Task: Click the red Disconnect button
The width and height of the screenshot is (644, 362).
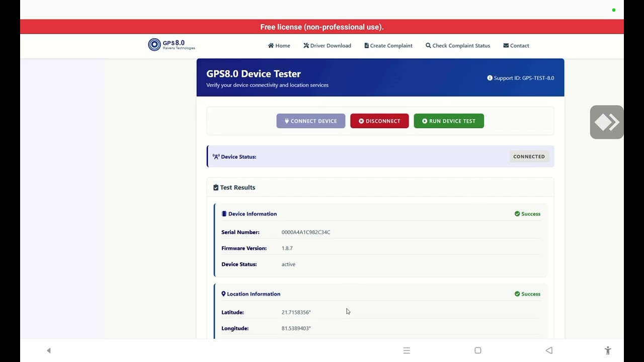Action: coord(379,121)
